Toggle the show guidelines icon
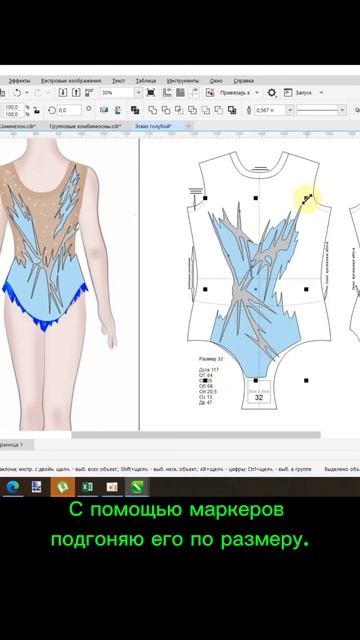Screen dimensions: 360x640 (x=194, y=93)
